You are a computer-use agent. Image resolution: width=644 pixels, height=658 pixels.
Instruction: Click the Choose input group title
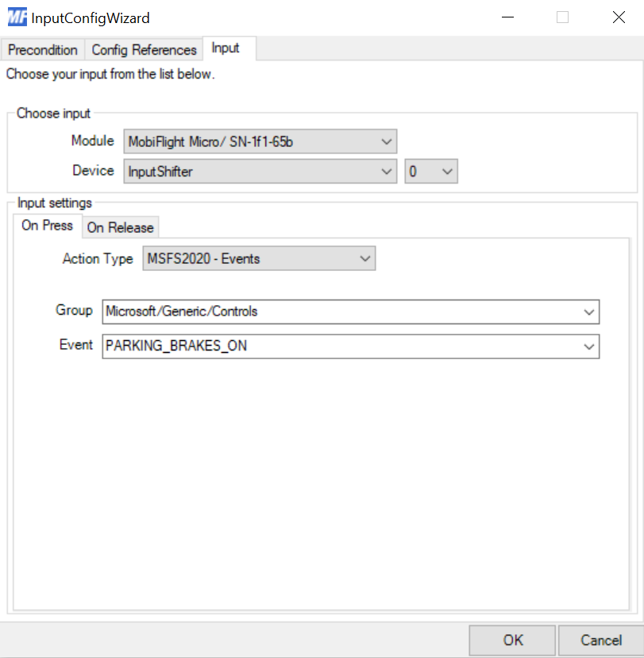53,114
